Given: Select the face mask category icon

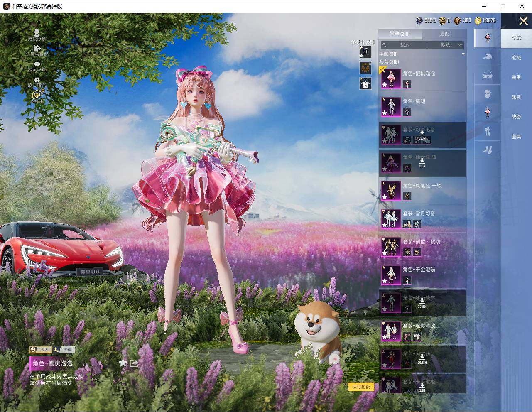Looking at the screenshot, I should pos(488,94).
